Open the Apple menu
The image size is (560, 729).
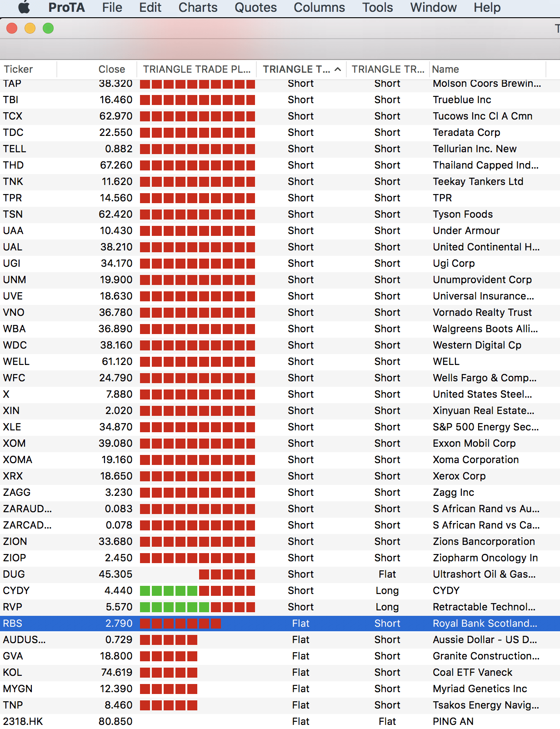(x=24, y=7)
